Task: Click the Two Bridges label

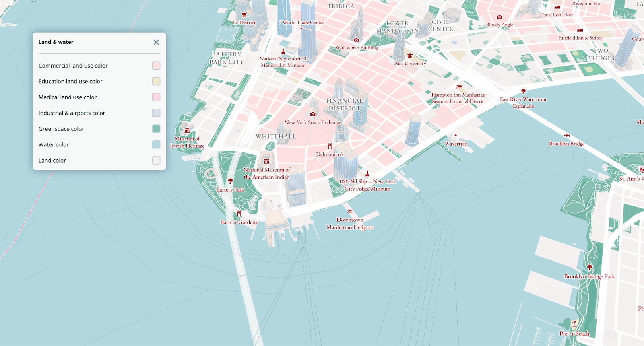Action: coord(601,54)
